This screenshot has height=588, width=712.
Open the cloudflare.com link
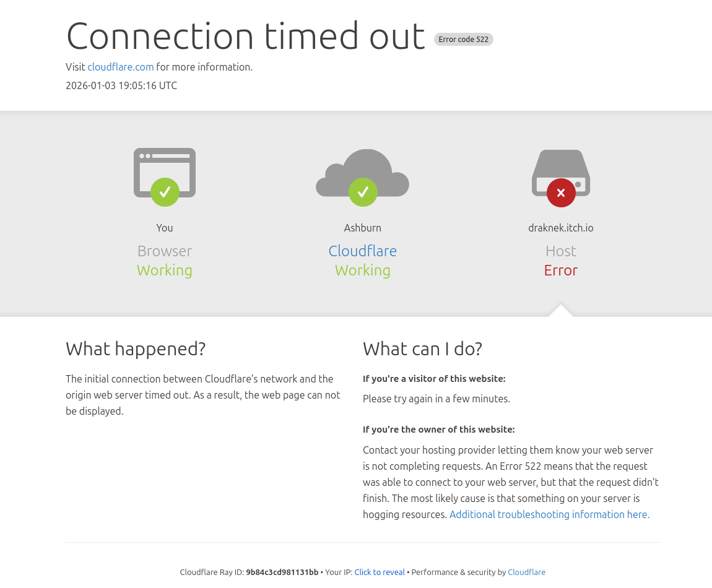pyautogui.click(x=120, y=67)
